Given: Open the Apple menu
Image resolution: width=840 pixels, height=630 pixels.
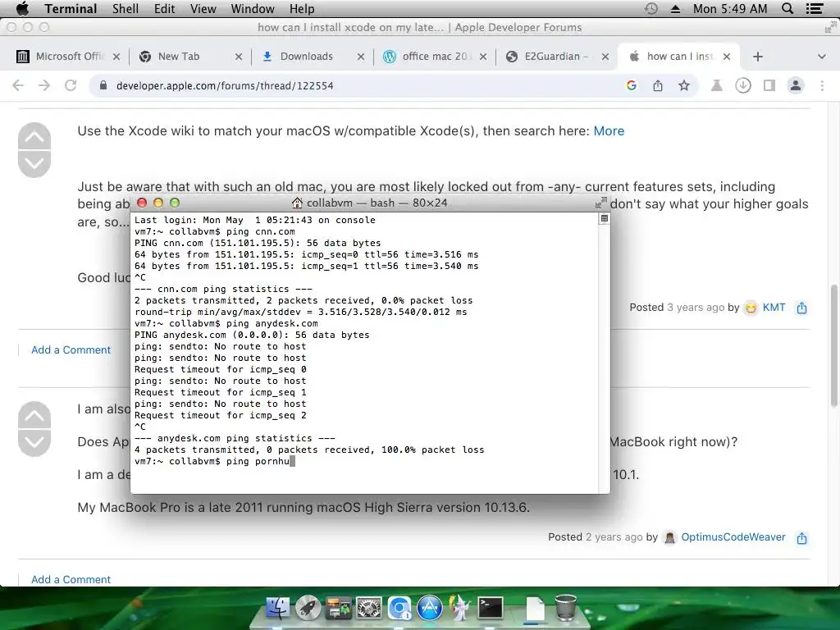Looking at the screenshot, I should (x=22, y=8).
